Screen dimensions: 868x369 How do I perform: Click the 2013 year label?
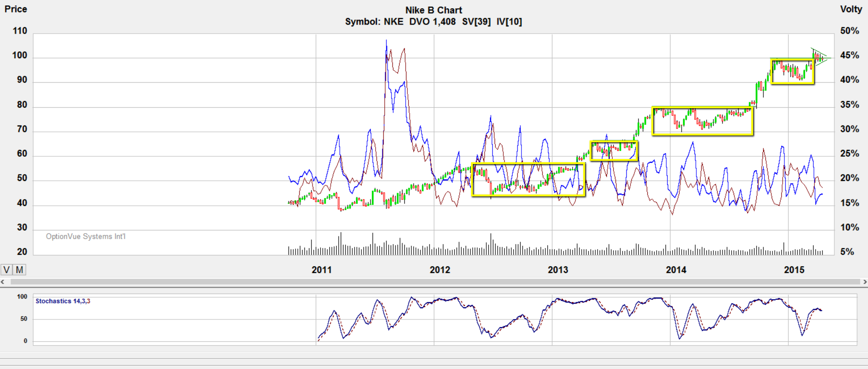coord(558,269)
